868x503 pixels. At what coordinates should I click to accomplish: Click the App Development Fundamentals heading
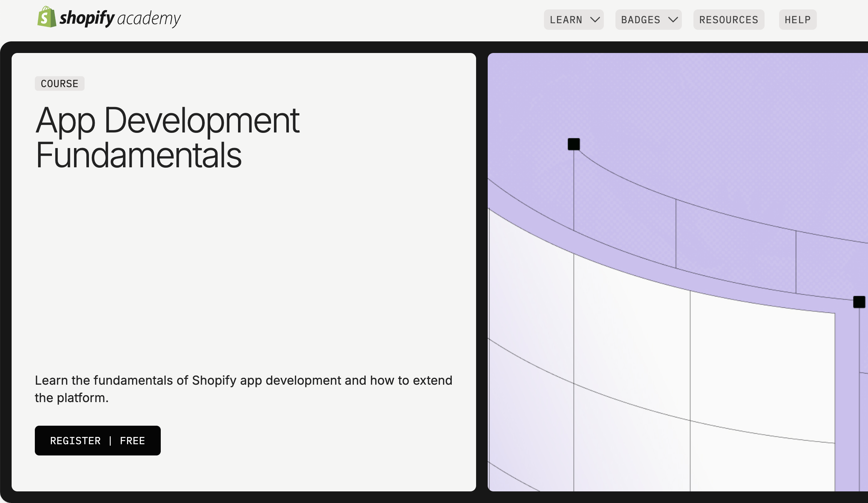click(167, 138)
